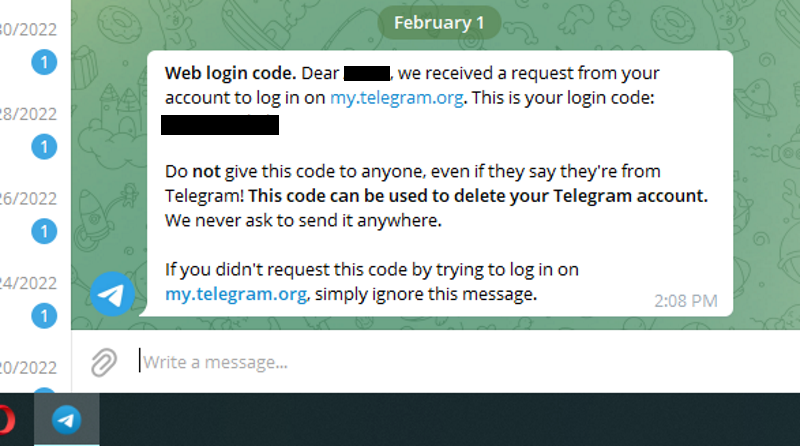Click the February 1 date badge

coord(432,23)
